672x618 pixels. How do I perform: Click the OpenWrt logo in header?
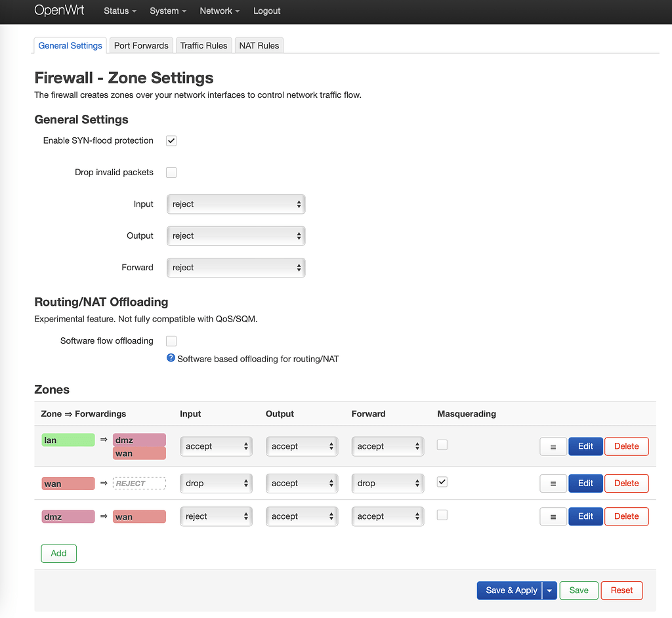[x=59, y=10]
